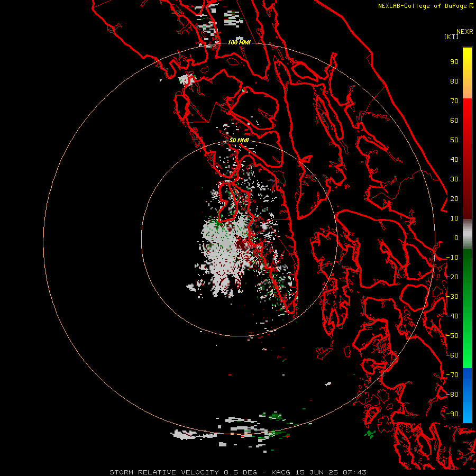476x476 pixels.
Task: Click the -10 value on velocity scale
Action: (452, 258)
